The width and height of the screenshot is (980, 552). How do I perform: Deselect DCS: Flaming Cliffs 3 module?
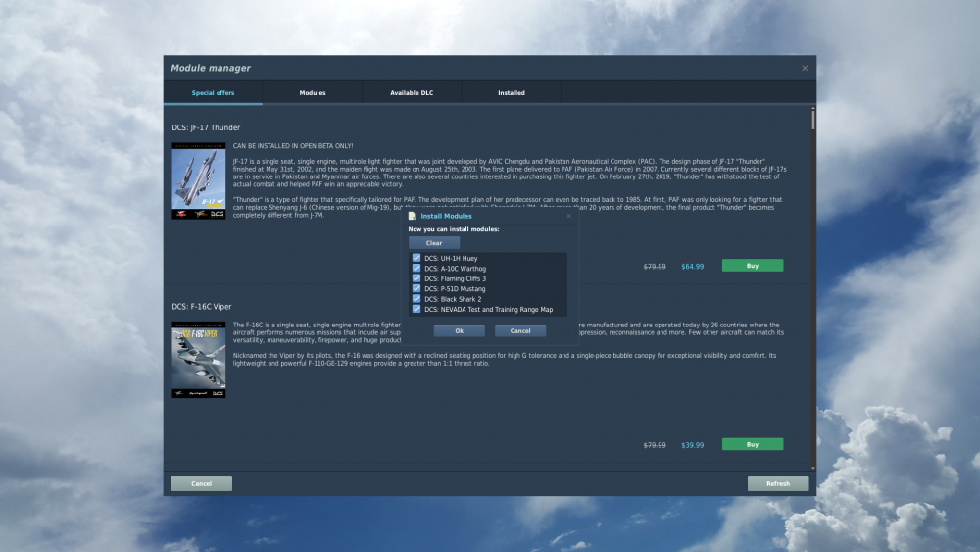click(416, 278)
